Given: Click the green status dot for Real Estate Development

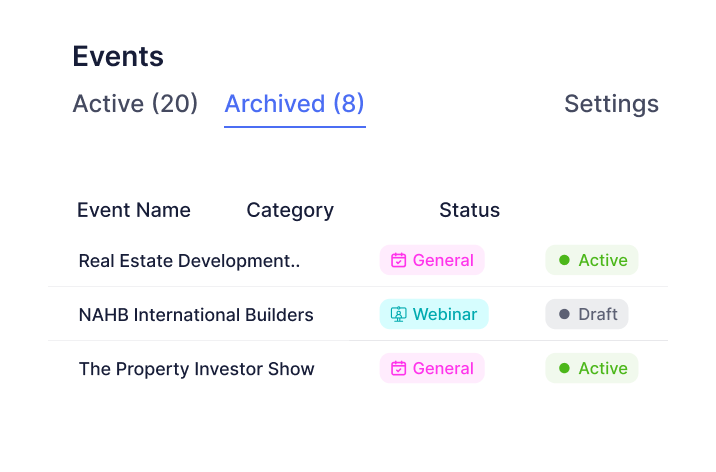Looking at the screenshot, I should pos(564,261).
